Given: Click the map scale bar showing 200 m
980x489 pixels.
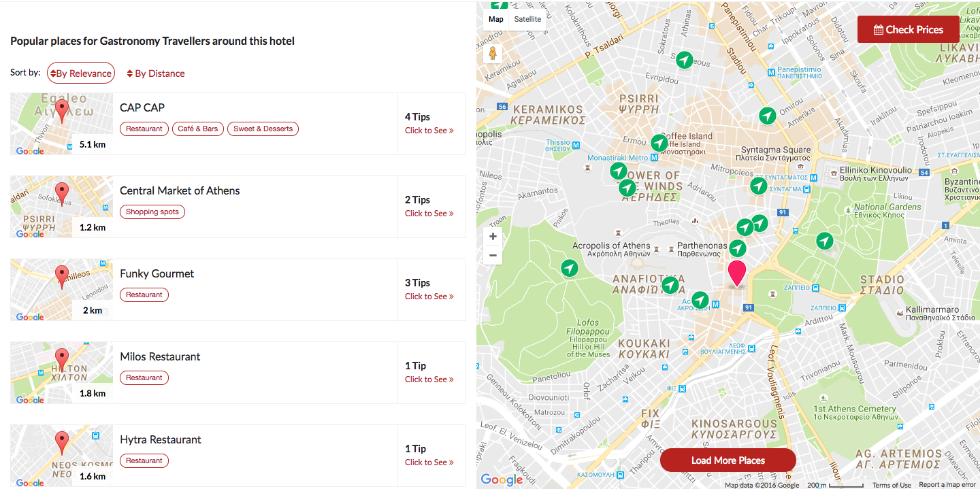Looking at the screenshot, I should click(835, 484).
